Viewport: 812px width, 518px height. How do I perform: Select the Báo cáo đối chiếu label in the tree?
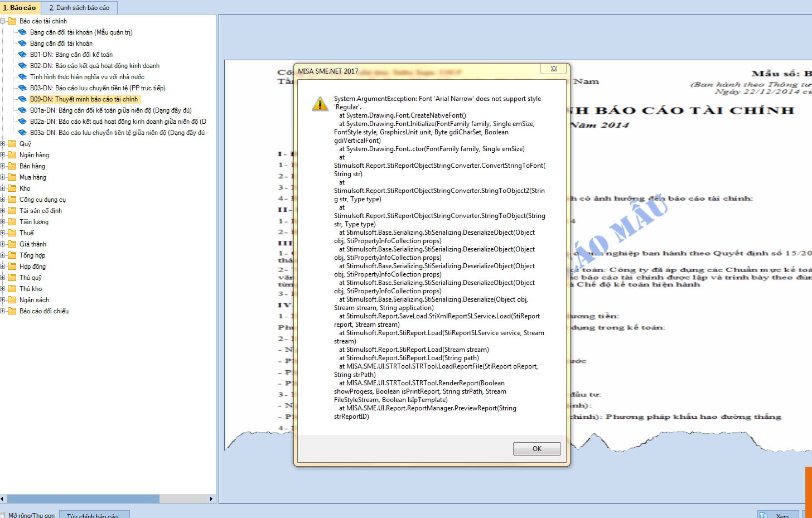44,311
